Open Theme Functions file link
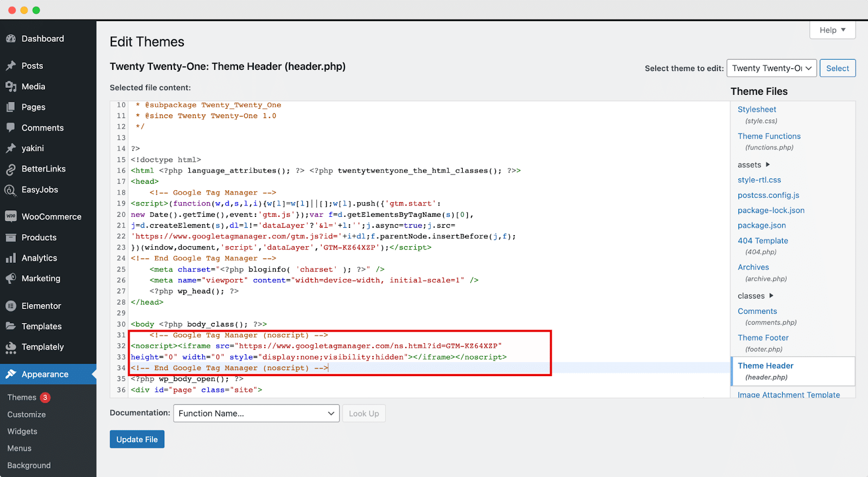868x477 pixels. point(769,136)
